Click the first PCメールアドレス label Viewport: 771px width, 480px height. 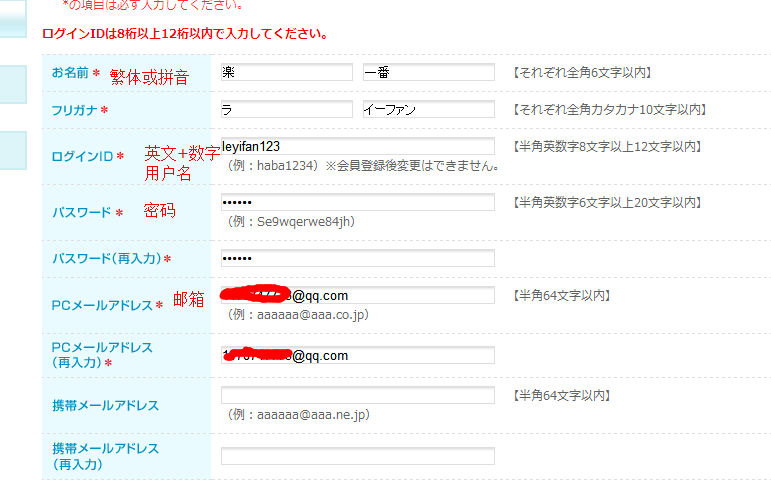(101, 305)
